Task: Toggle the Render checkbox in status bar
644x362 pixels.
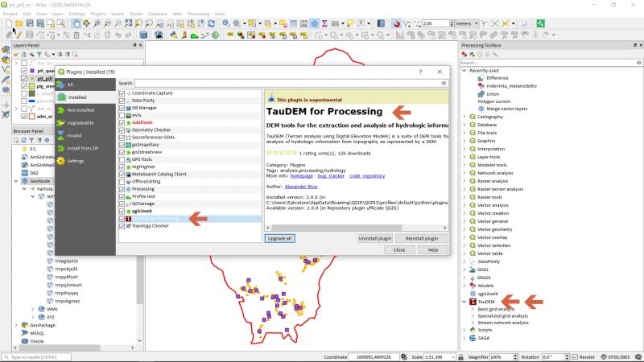Action: tap(575, 357)
